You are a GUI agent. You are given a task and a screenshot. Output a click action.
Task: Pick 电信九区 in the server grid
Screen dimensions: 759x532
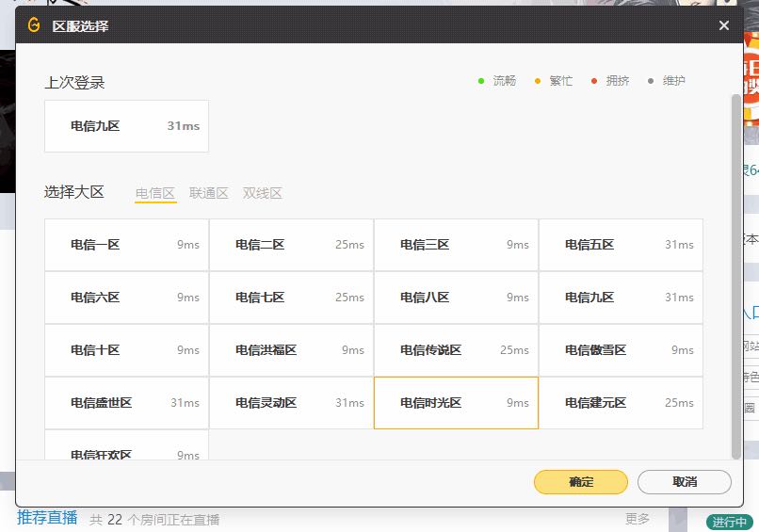tap(622, 298)
